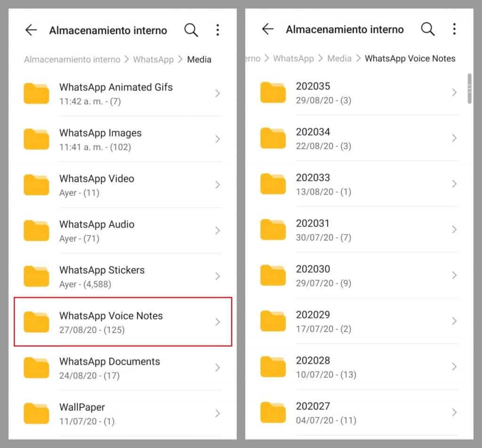482x448 pixels.
Task: Select the WhatsApp Stickers folder name
Action: pyautogui.click(x=102, y=270)
